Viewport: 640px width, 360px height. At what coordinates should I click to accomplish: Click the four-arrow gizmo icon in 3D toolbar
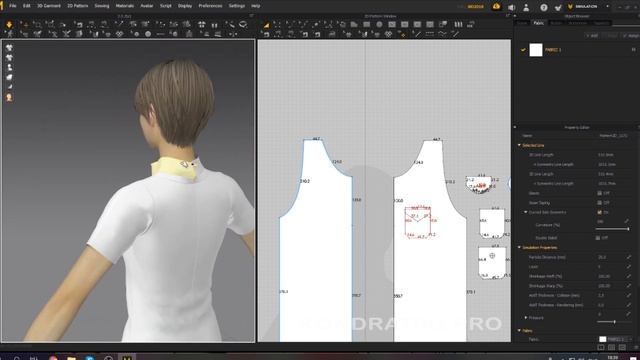coord(202,24)
